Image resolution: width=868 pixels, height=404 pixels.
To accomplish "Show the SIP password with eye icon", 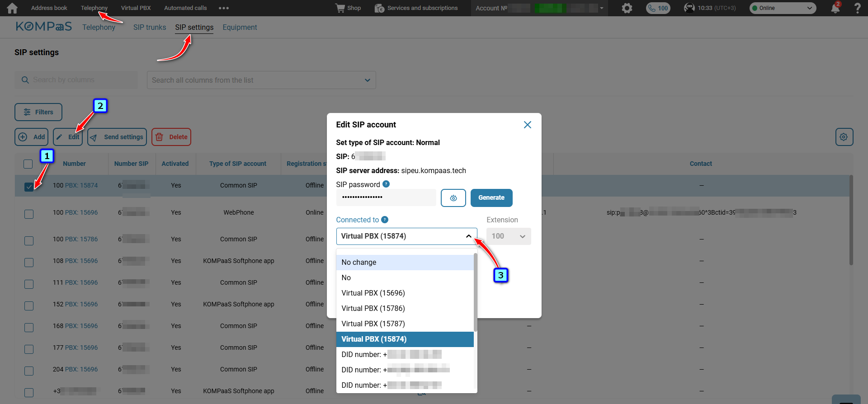I will pyautogui.click(x=453, y=198).
